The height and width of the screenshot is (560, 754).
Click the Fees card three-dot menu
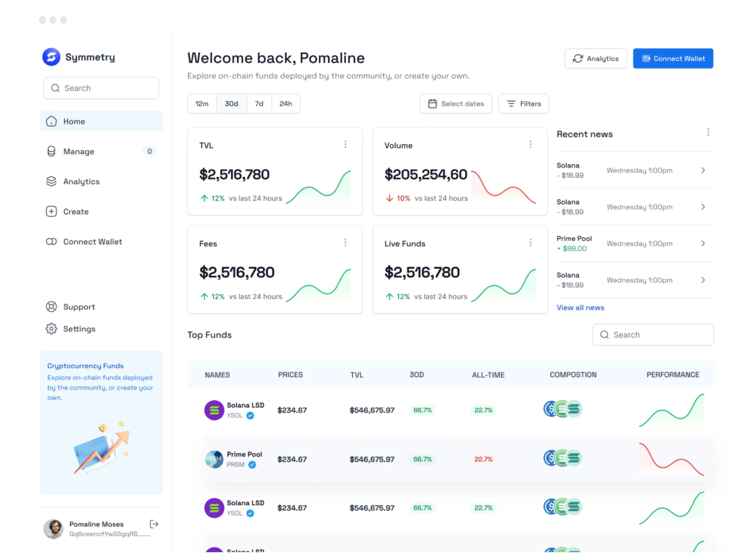tap(345, 243)
